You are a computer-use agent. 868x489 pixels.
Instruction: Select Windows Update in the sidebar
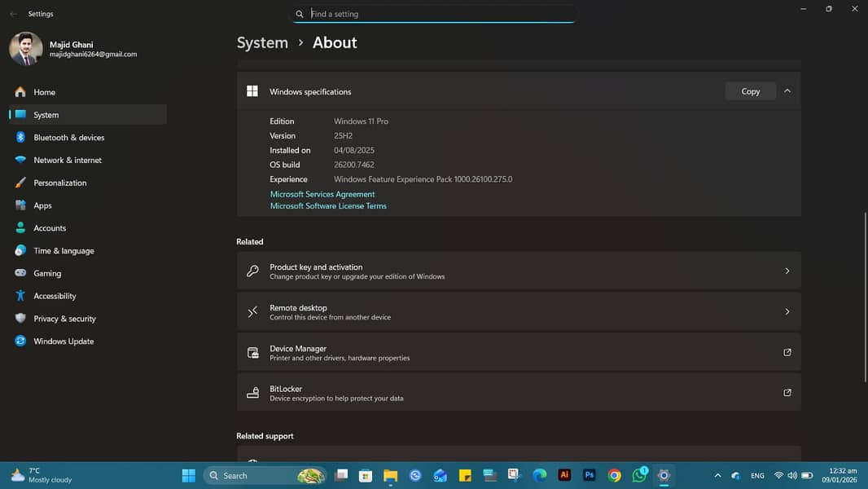click(x=64, y=341)
